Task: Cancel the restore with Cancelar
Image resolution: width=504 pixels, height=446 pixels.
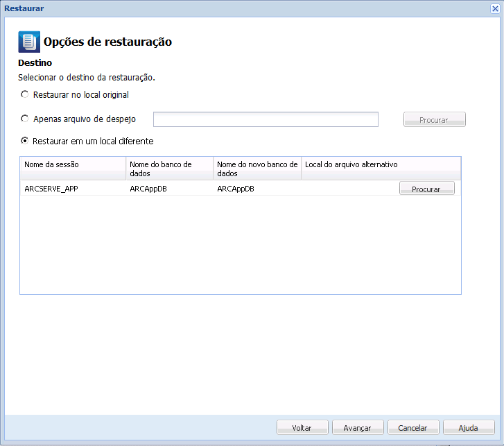Action: [x=413, y=428]
